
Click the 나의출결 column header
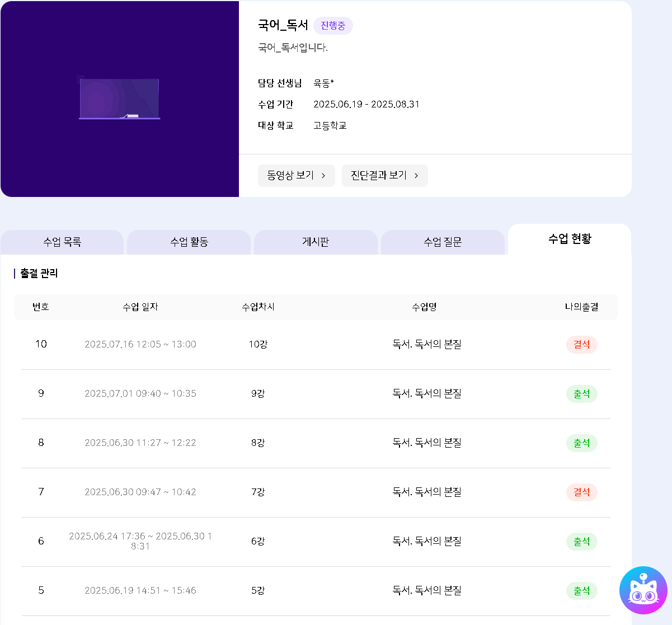tap(581, 307)
